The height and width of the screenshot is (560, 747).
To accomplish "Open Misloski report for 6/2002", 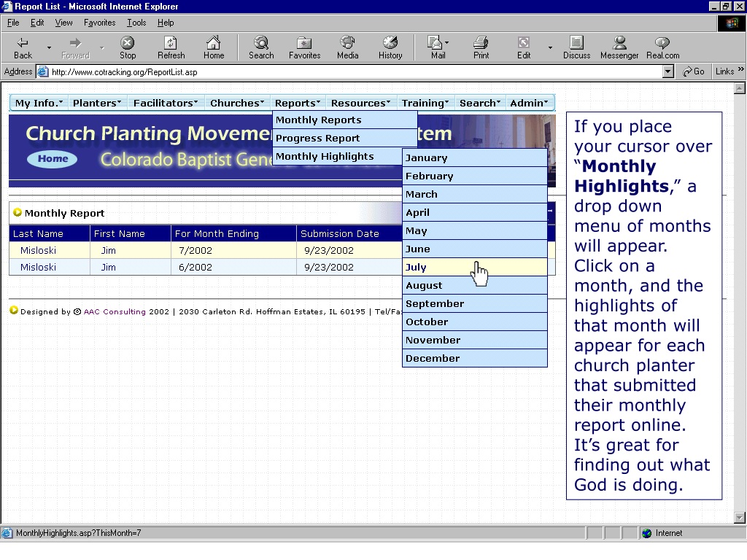I will tap(38, 267).
